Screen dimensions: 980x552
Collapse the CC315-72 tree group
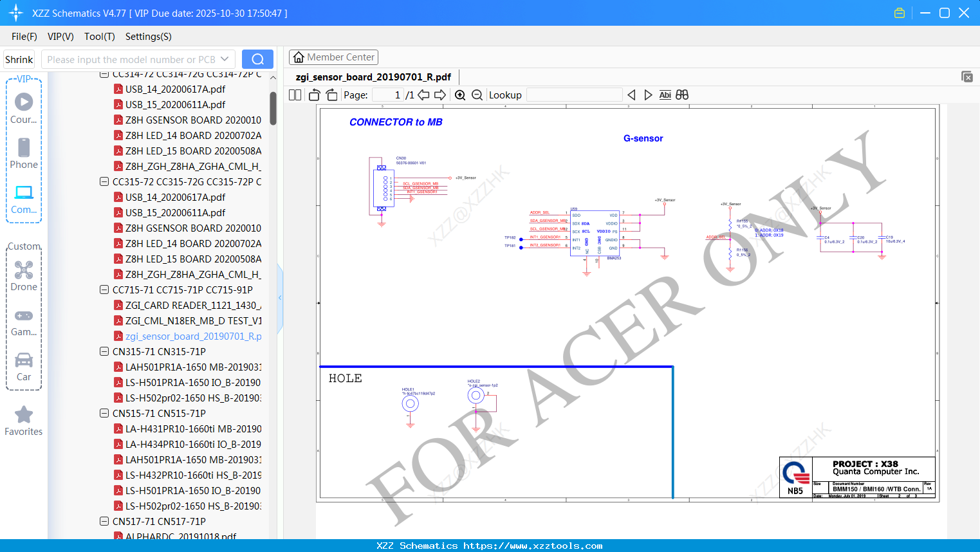pos(104,181)
